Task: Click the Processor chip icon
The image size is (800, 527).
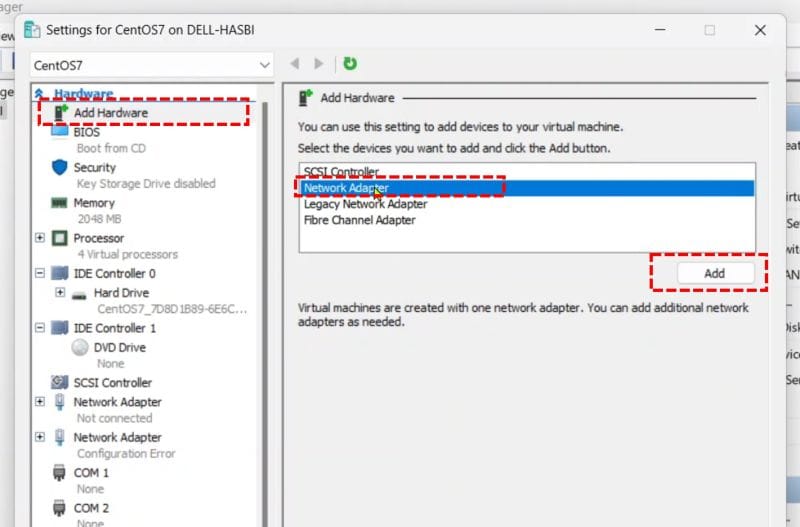Action: tap(59, 239)
